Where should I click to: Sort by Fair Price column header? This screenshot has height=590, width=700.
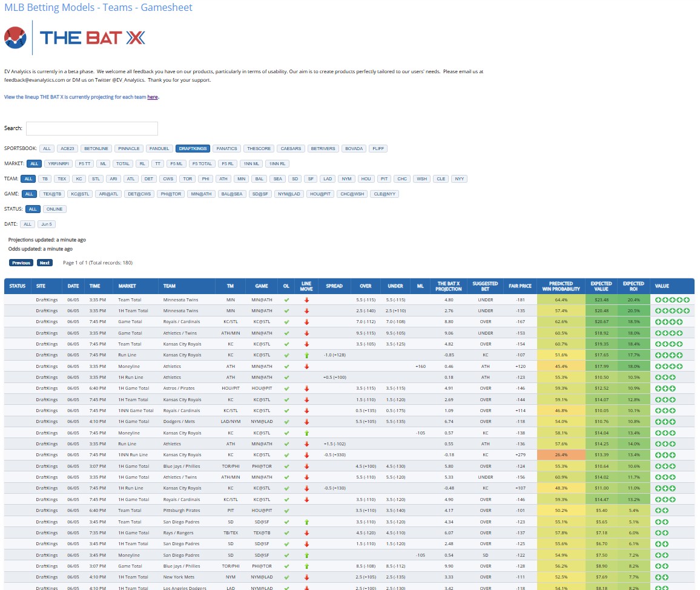click(x=520, y=286)
